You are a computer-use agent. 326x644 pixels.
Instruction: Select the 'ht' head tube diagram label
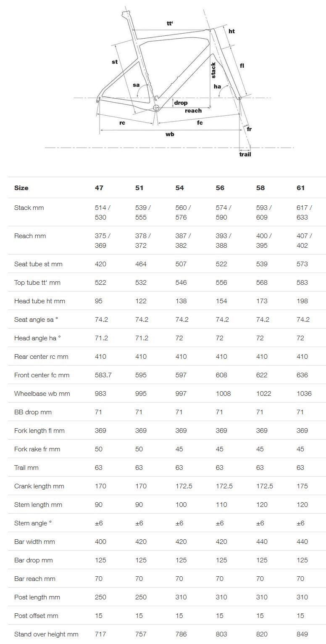pyautogui.click(x=231, y=32)
